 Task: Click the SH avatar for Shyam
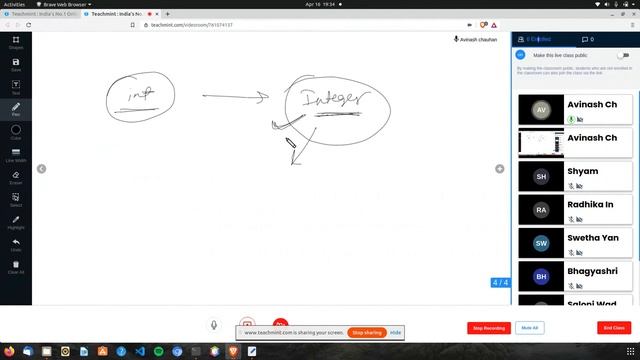coord(541,176)
